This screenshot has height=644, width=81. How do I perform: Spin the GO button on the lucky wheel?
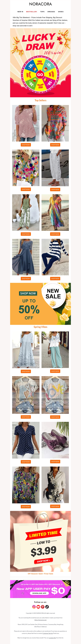click(40, 74)
